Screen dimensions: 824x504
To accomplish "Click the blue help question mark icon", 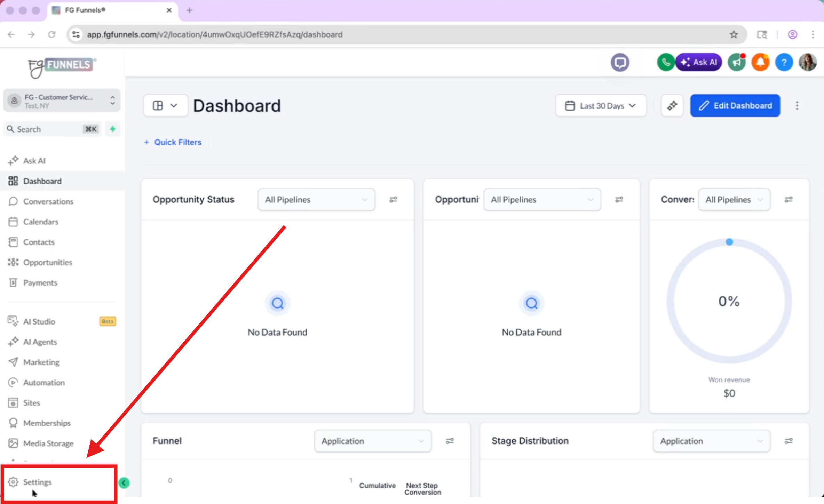I will pos(784,63).
